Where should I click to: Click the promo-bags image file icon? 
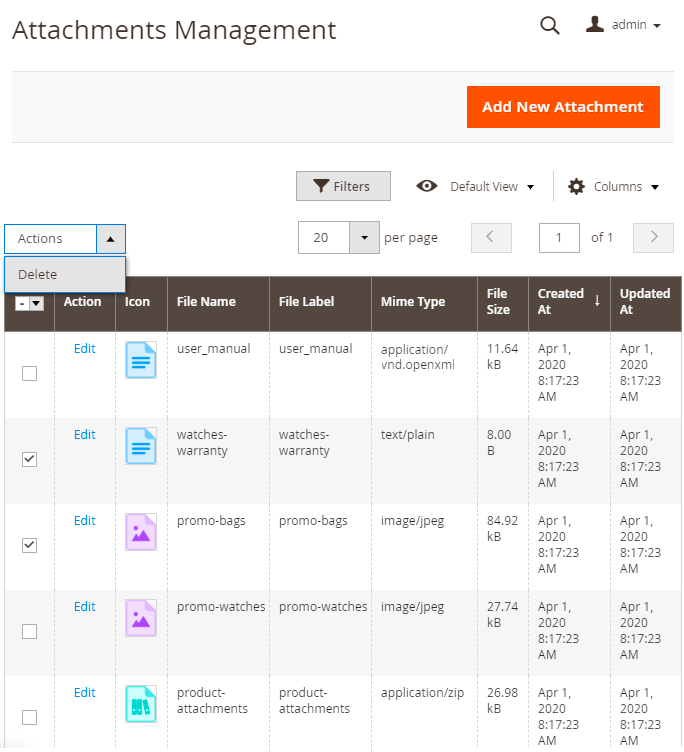tap(140, 532)
